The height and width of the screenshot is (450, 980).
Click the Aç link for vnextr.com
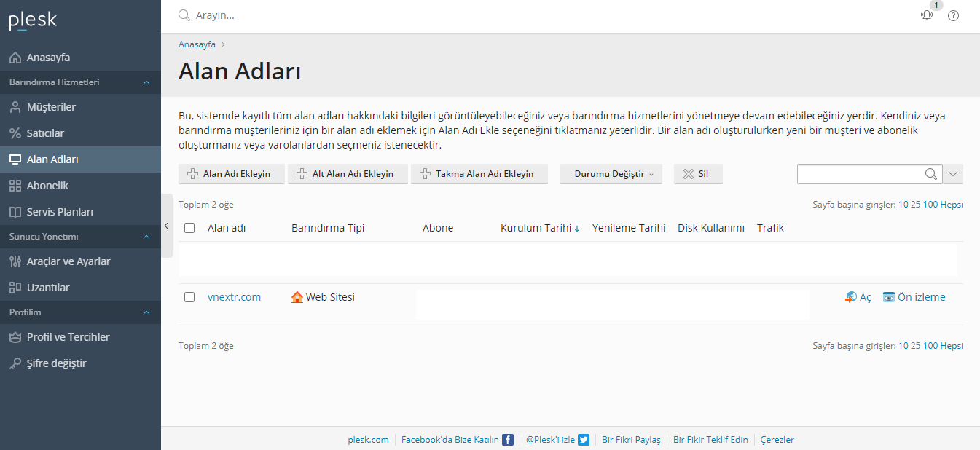[x=866, y=297]
